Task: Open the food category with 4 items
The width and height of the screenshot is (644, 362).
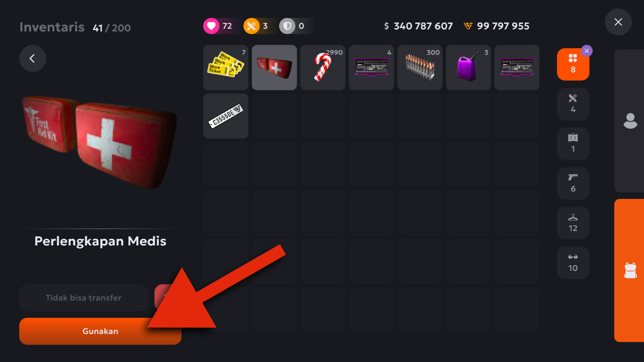Action: point(573,104)
